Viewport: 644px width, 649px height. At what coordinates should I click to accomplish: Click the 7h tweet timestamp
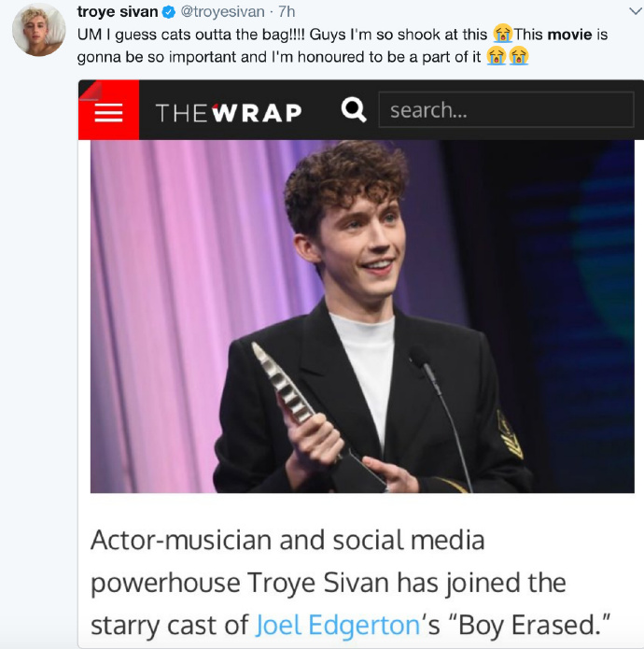pos(287,12)
